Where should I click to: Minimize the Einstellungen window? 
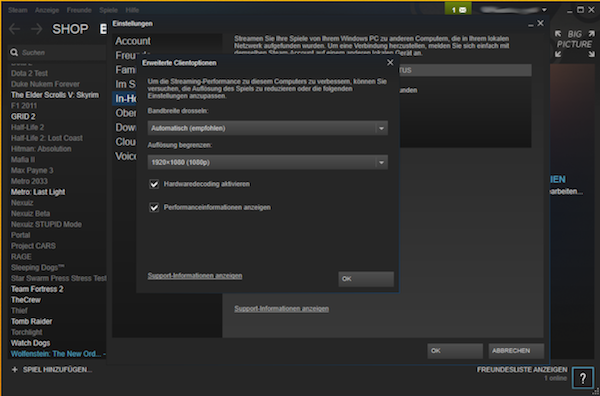(x=530, y=25)
